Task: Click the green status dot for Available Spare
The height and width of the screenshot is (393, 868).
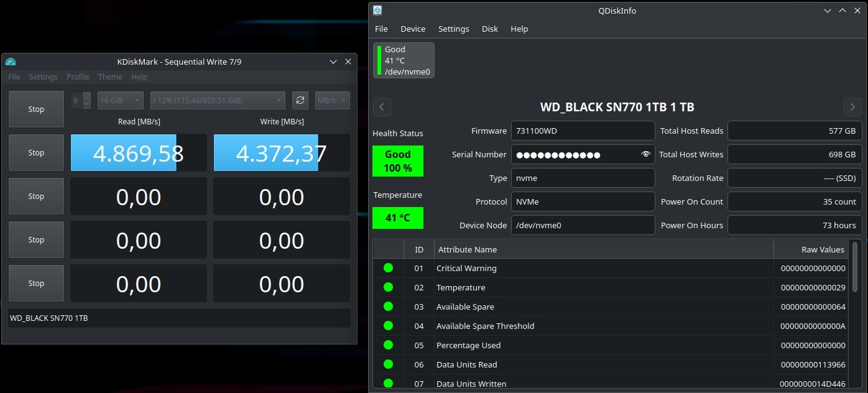Action: [x=388, y=307]
